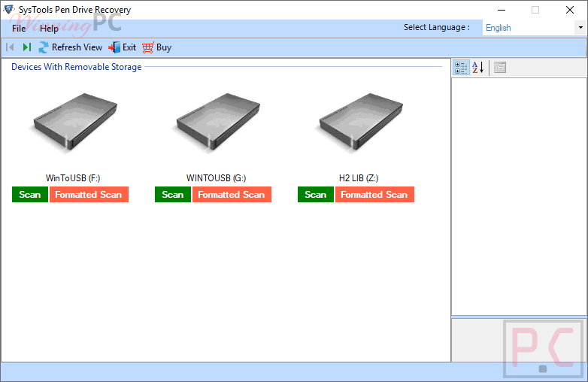Click the language dropdown arrow
This screenshot has height=382, width=588.
point(580,28)
